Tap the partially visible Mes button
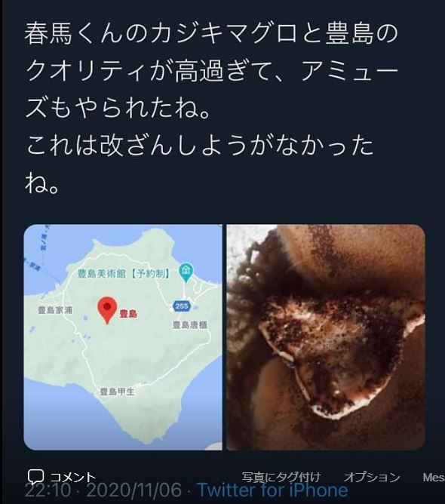The width and height of the screenshot is (445, 504). click(x=434, y=477)
